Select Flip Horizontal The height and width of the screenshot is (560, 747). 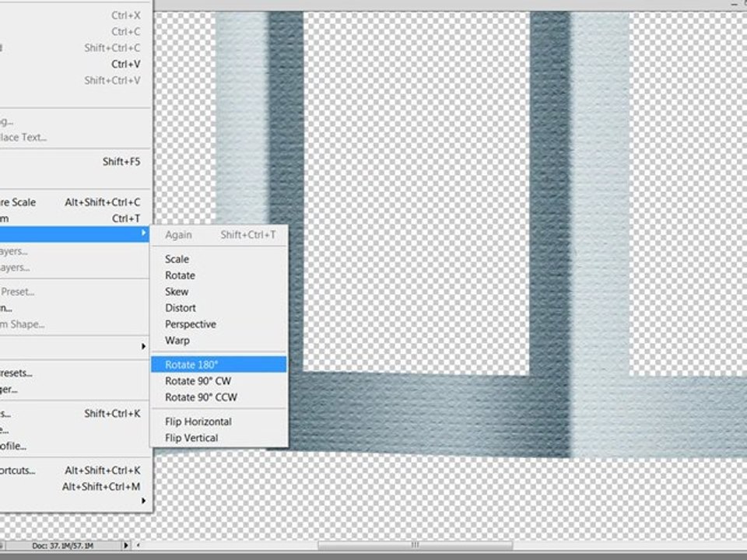[219, 422]
